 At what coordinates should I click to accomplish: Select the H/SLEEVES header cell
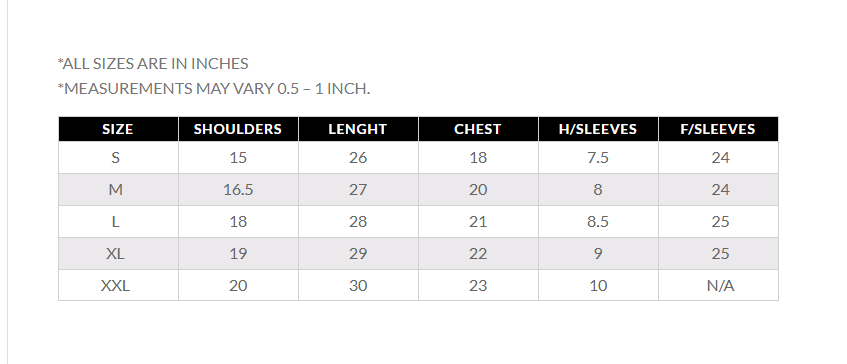pyautogui.click(x=598, y=129)
